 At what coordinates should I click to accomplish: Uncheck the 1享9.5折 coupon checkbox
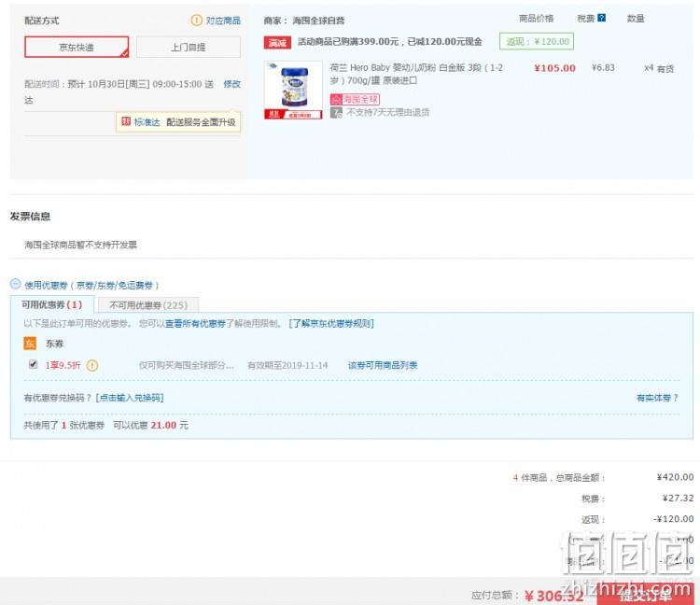[33, 364]
